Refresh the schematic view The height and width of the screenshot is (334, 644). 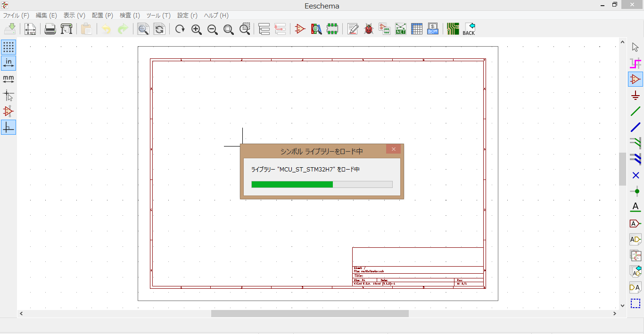[x=180, y=29]
